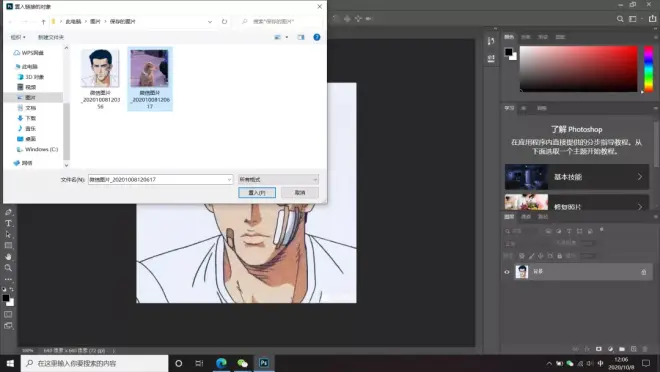
Task: Delete layer trash icon
Action: (645, 349)
